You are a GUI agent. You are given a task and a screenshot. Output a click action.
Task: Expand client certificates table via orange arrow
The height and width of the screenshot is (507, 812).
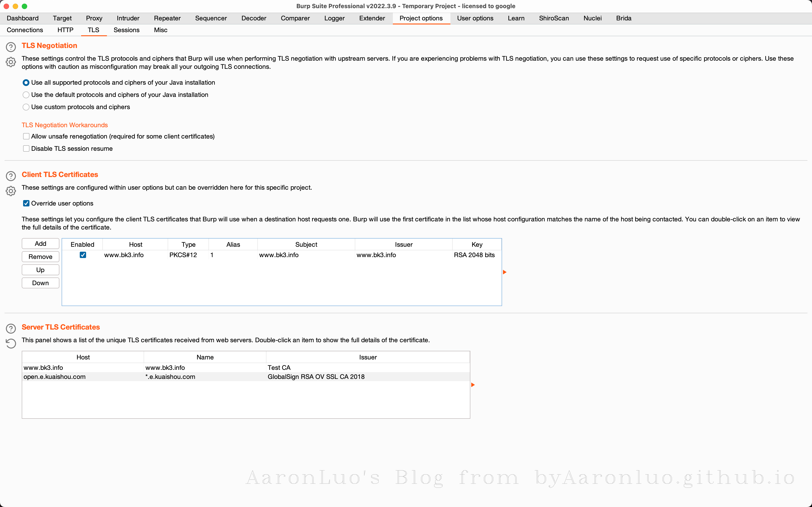[504, 272]
